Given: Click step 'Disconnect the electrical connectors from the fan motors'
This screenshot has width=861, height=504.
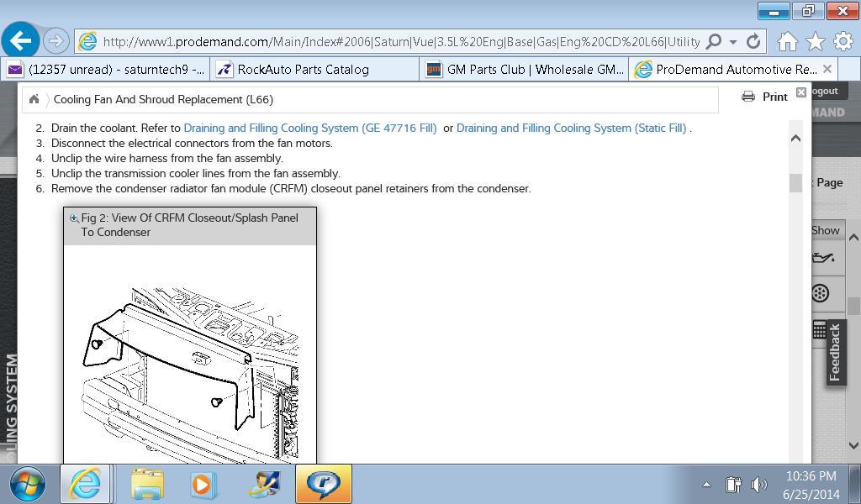Looking at the screenshot, I should (192, 144).
